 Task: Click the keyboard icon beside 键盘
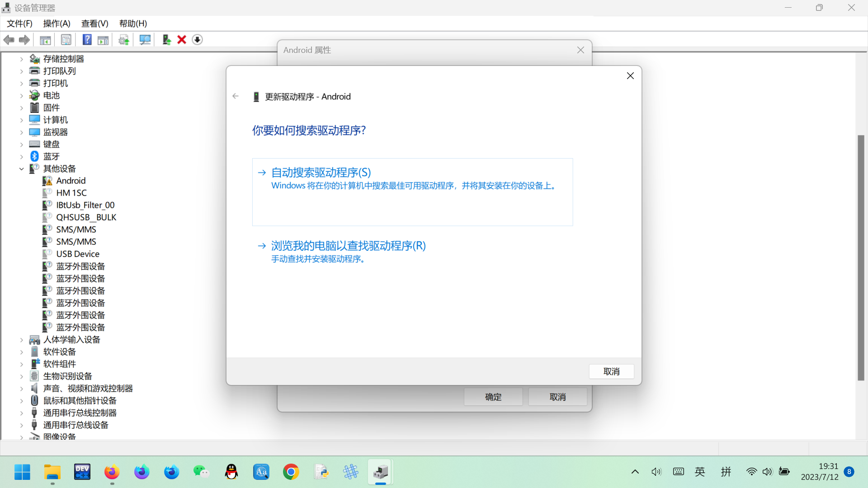click(34, 144)
